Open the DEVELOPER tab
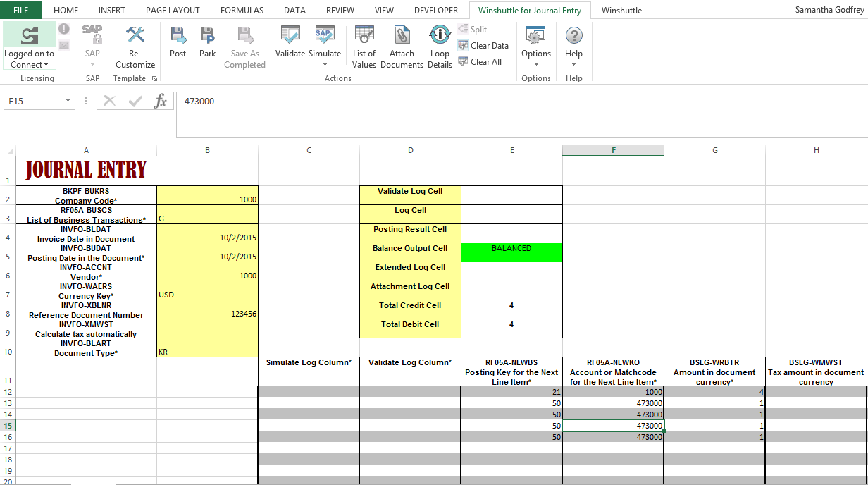The height and width of the screenshot is (485, 868). click(x=436, y=10)
